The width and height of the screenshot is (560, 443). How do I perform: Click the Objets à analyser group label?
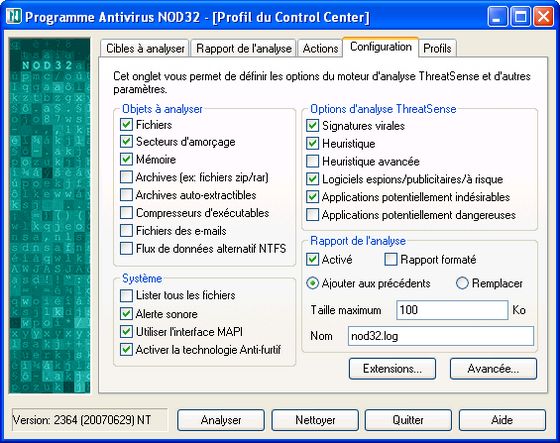[x=162, y=109]
